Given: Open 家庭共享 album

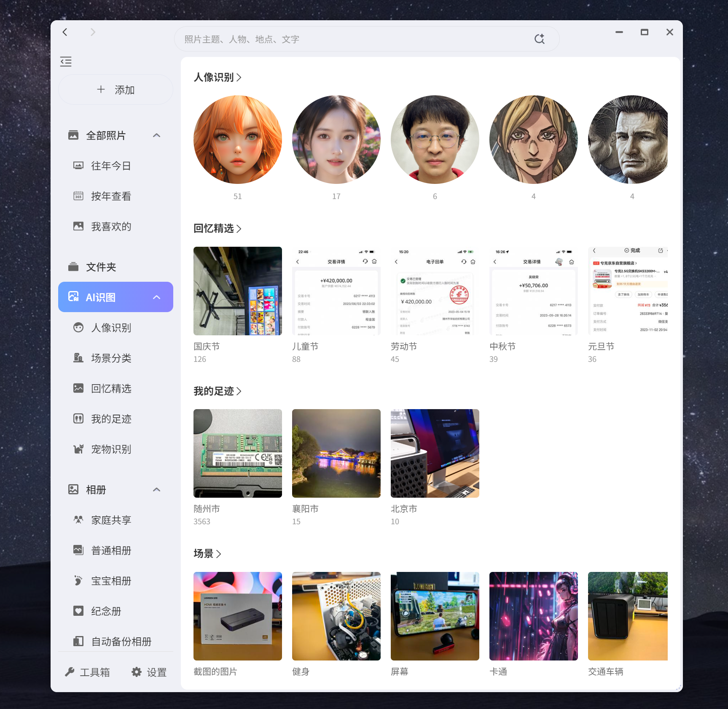Looking at the screenshot, I should (x=116, y=520).
